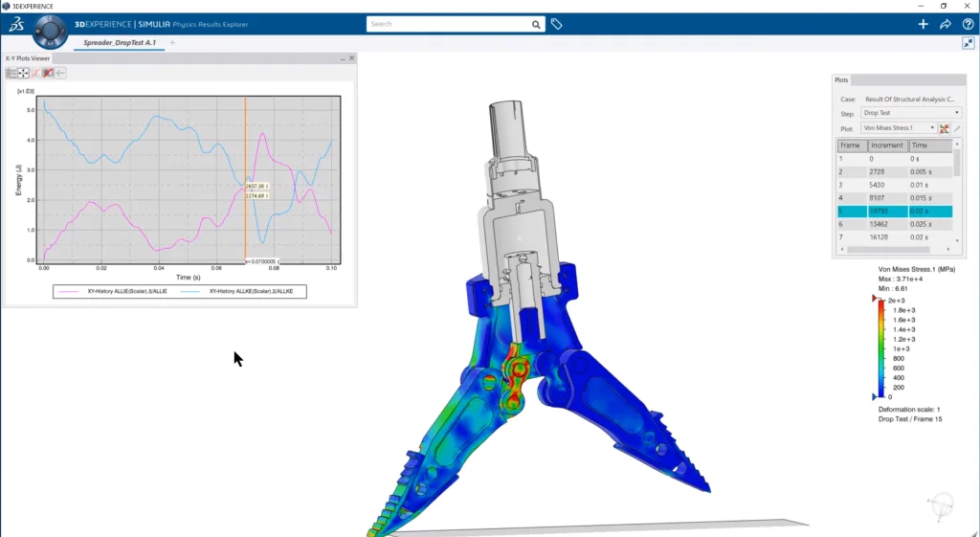Click the plot list icon in X-Y Plots Viewer

coord(11,73)
